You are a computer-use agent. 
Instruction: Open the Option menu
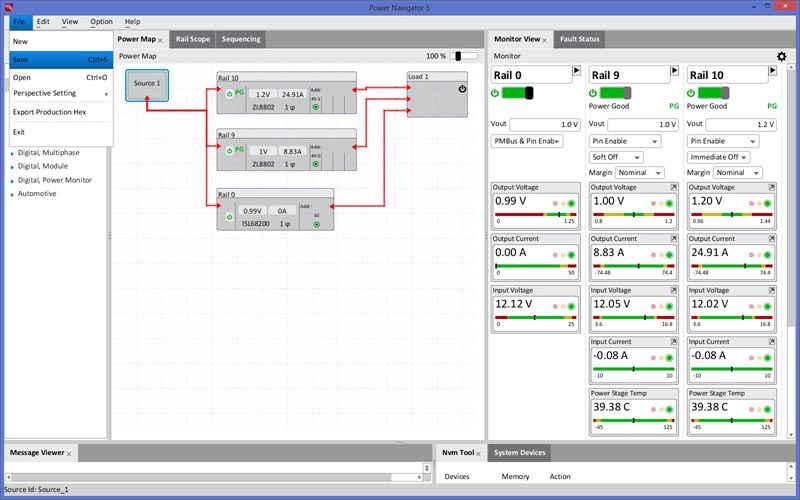[x=102, y=22]
